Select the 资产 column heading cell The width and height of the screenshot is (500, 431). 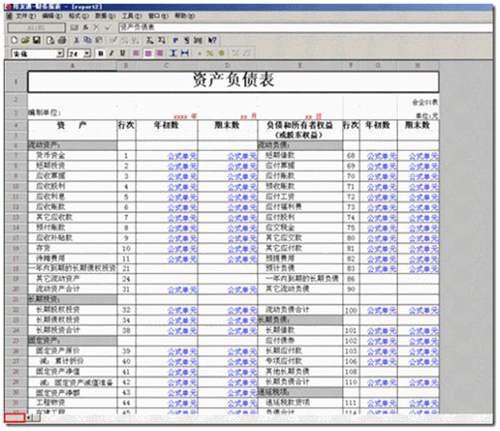coord(72,130)
